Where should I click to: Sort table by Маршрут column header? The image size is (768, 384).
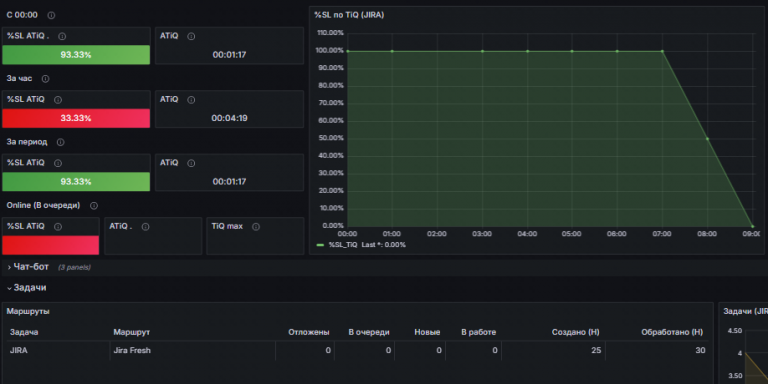(x=131, y=332)
